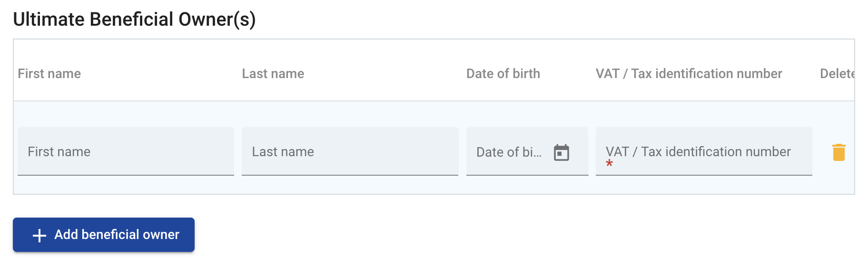Delete the beneficial owner row via trash icon

pyautogui.click(x=838, y=152)
